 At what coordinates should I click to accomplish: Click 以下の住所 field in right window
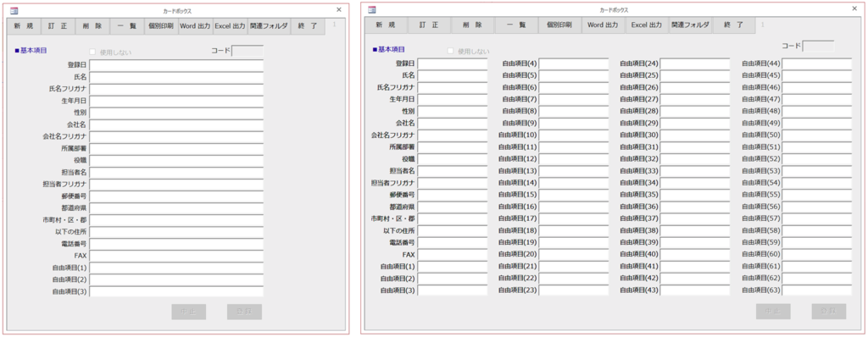click(453, 230)
